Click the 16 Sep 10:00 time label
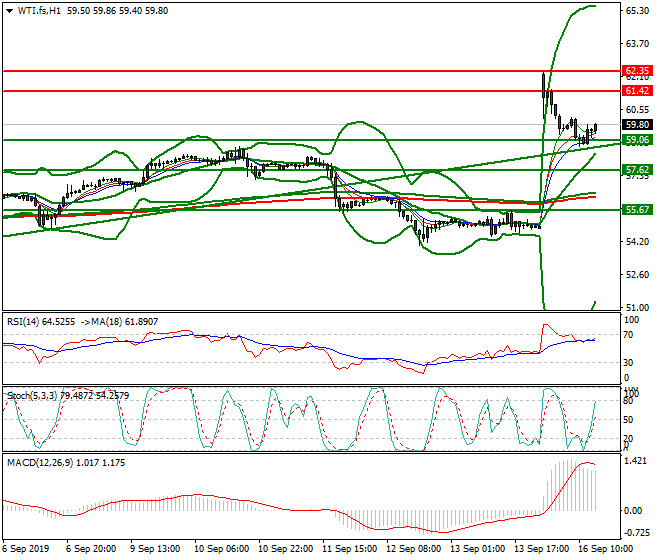The height and width of the screenshot is (560, 660). (607, 550)
